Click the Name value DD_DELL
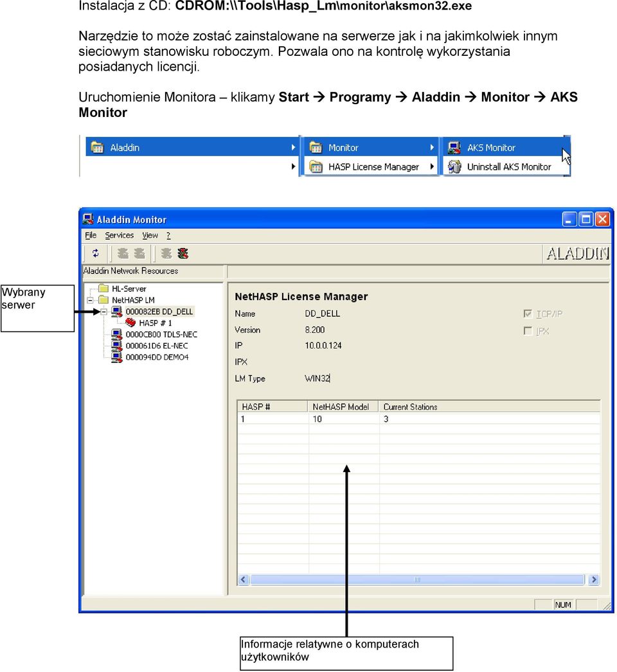Viewport: 617px width, 672px height. pyautogui.click(x=323, y=314)
